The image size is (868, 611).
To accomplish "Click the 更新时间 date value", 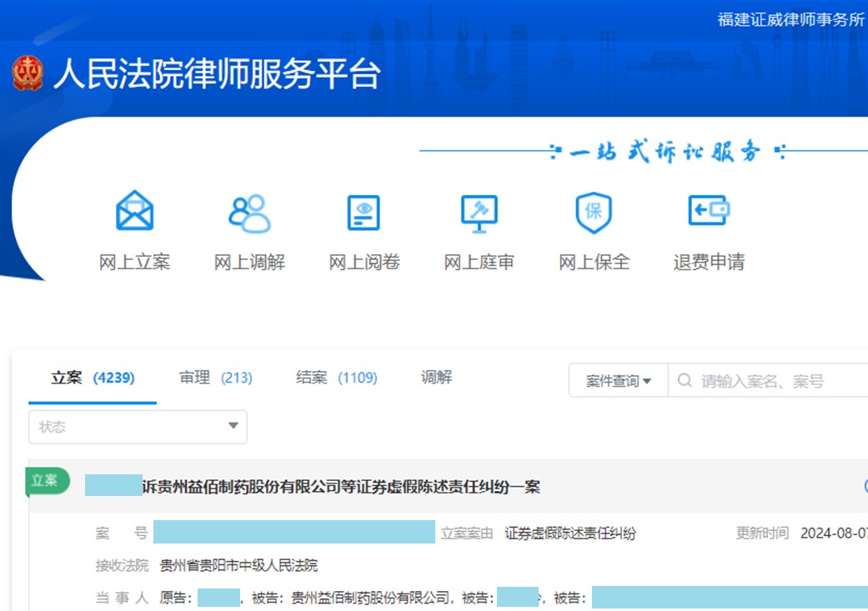I will point(834,533).
